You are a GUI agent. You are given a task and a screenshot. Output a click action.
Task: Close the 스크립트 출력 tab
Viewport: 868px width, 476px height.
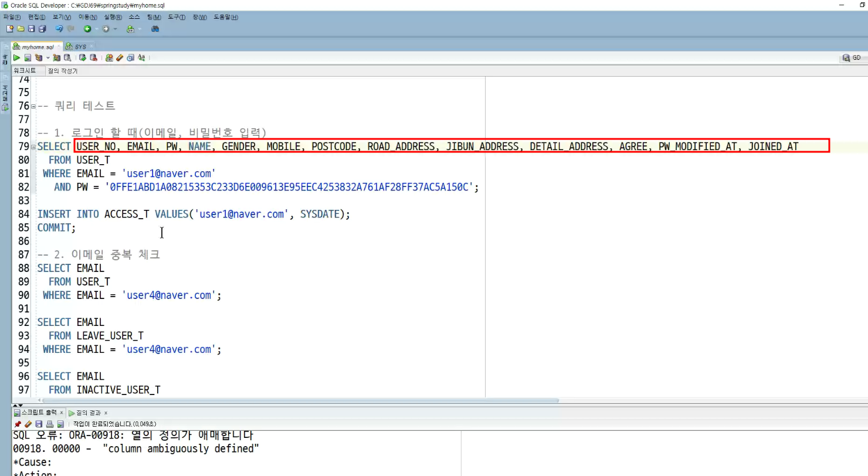pyautogui.click(x=61, y=413)
